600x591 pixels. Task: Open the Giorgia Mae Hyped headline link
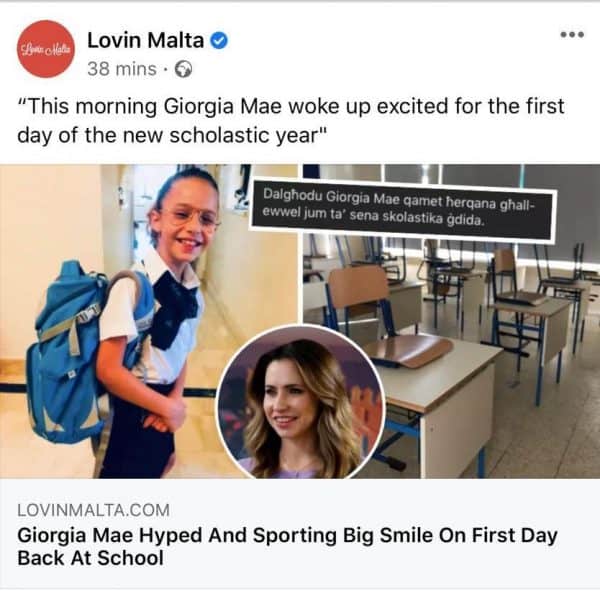(287, 546)
